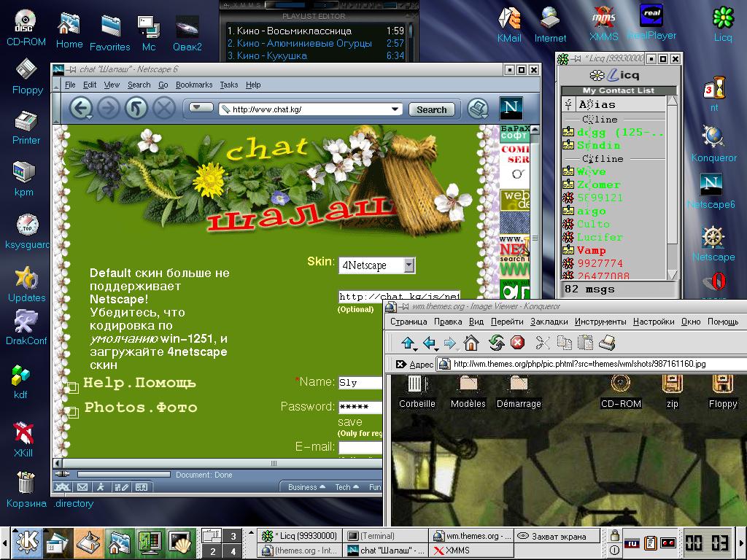Screen dimensions: 747x560
Task: Toggle the ru keyboard layout indicator
Action: tap(632, 542)
